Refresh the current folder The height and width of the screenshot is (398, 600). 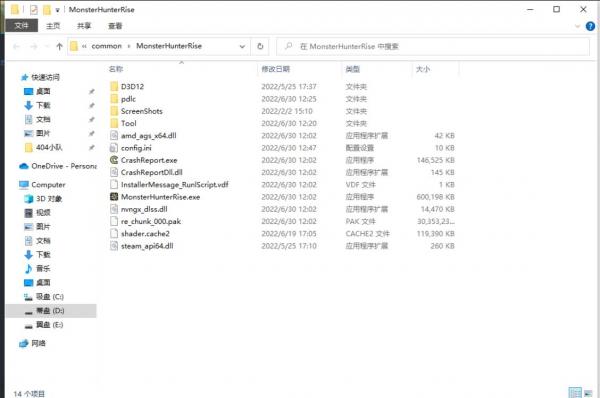click(260, 46)
